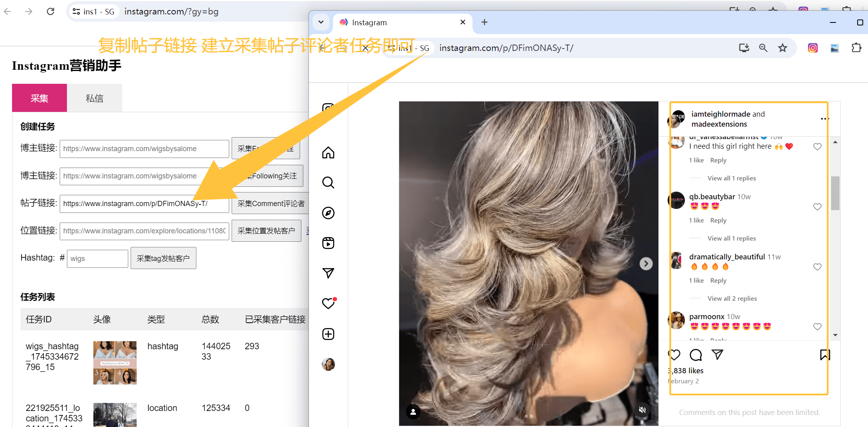Click Instagram extension icon in front toolbar
The width and height of the screenshot is (868, 427).
tap(813, 48)
